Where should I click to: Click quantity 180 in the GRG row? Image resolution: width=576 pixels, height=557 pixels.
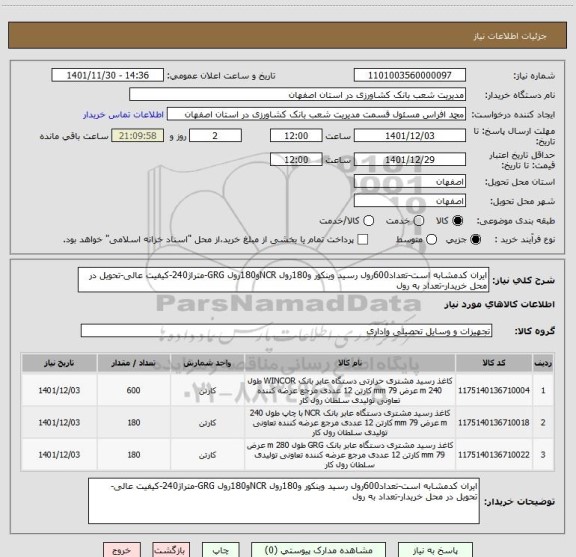pos(134,454)
